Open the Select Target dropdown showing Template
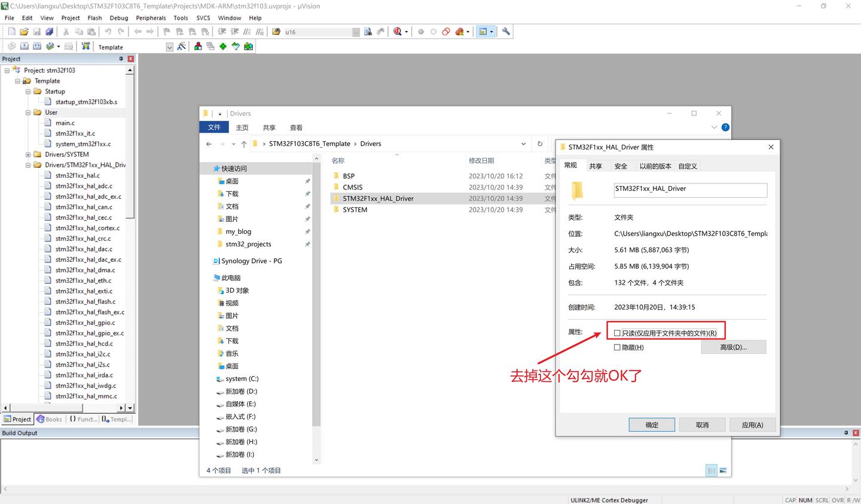Image resolution: width=861 pixels, height=504 pixels. click(170, 47)
